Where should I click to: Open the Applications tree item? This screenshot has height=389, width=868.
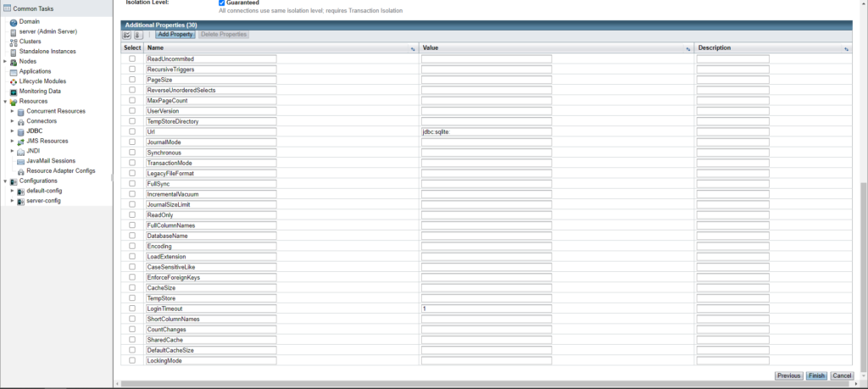coord(35,71)
